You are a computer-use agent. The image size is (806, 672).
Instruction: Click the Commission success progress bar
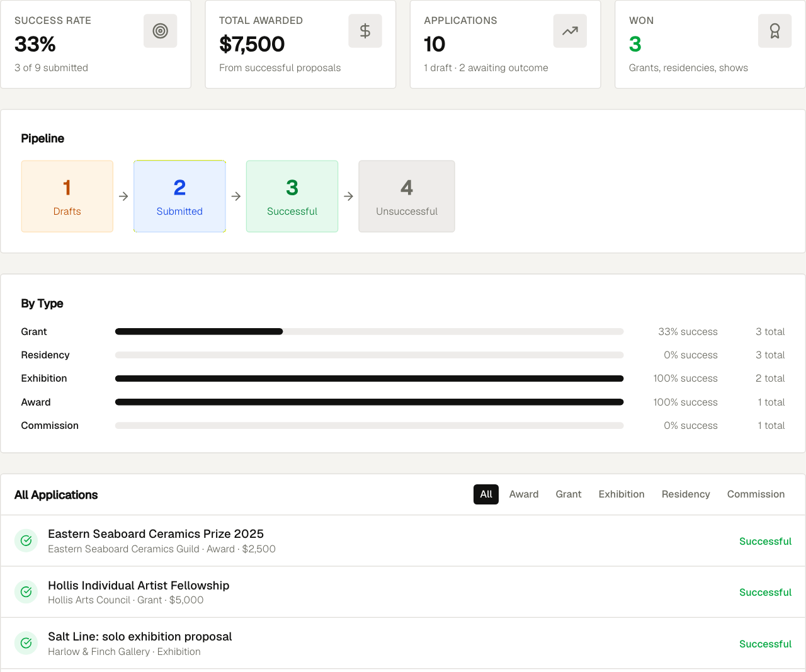tap(369, 426)
